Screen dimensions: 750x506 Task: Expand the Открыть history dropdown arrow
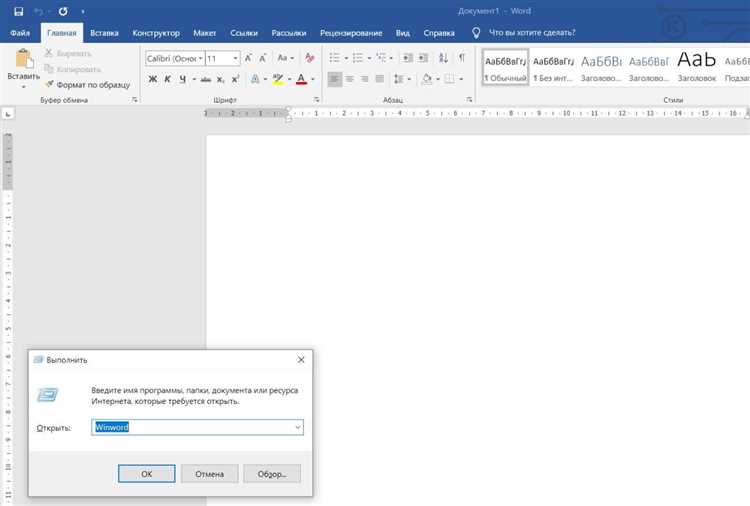pos(298,427)
